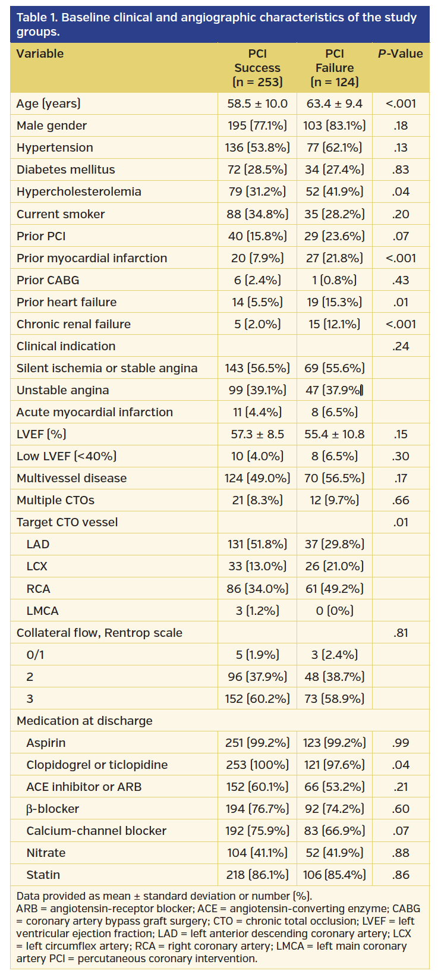Viewport: 441px width, 980px height.
Task: Click the Table 1 title heading
Action: tap(217, 24)
